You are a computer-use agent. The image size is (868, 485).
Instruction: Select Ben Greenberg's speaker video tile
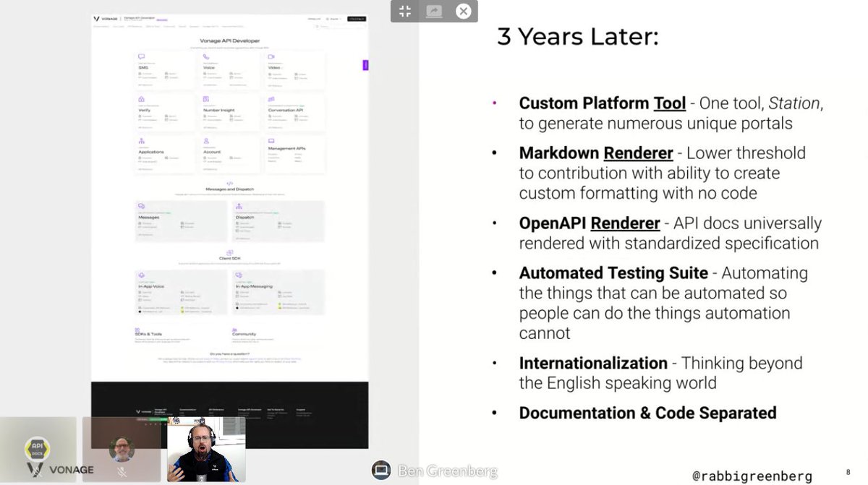point(206,450)
